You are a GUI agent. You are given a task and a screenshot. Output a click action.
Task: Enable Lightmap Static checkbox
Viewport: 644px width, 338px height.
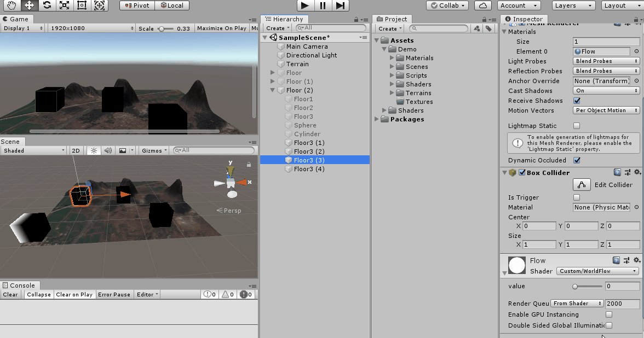(577, 126)
